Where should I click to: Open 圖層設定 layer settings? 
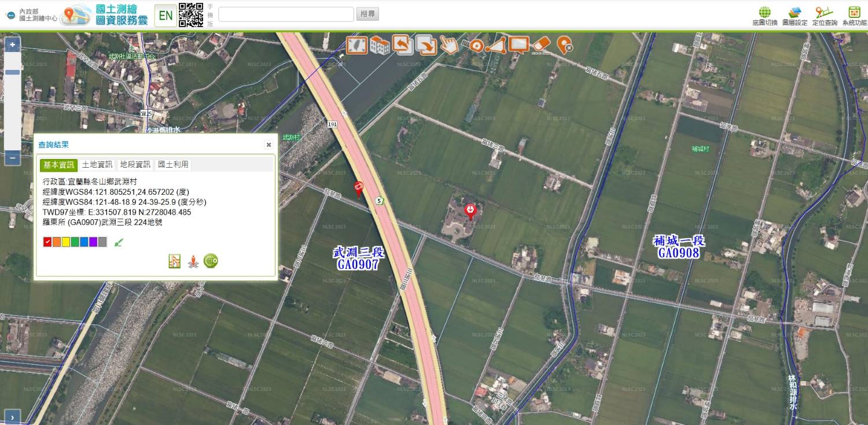(x=795, y=16)
